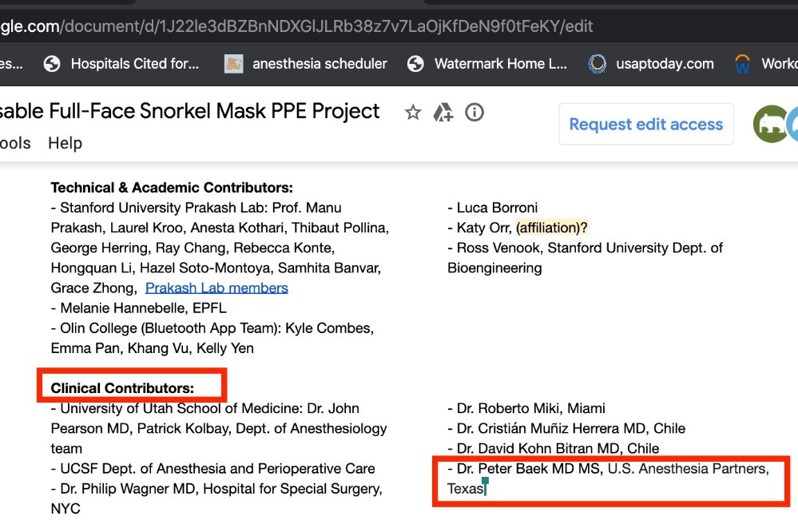
Task: Click "Dr. David Kohn Bitran MD" line
Action: tap(554, 448)
